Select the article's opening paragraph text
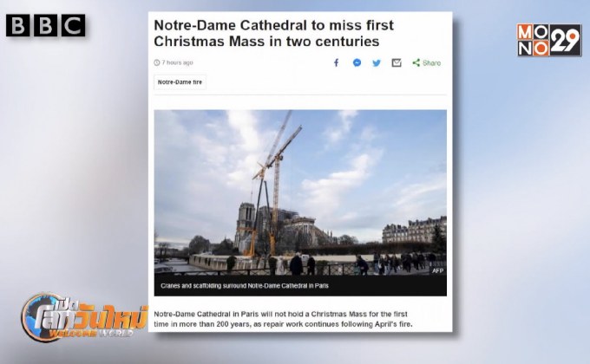The height and width of the screenshot is (364, 590). (283, 319)
